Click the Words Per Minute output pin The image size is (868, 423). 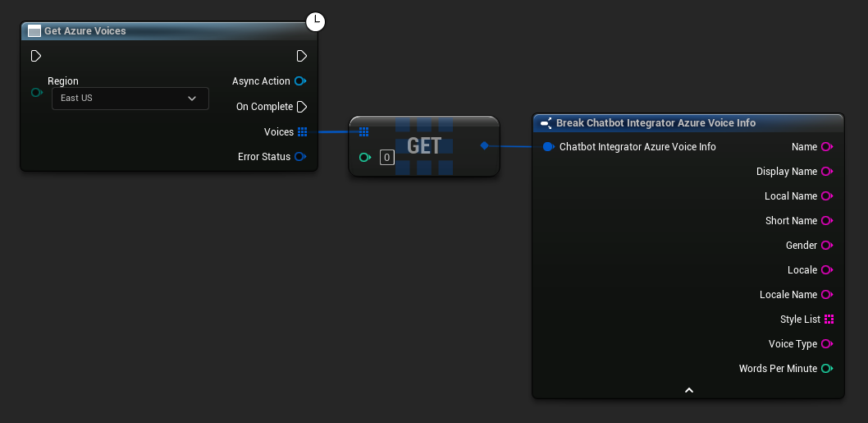point(827,369)
